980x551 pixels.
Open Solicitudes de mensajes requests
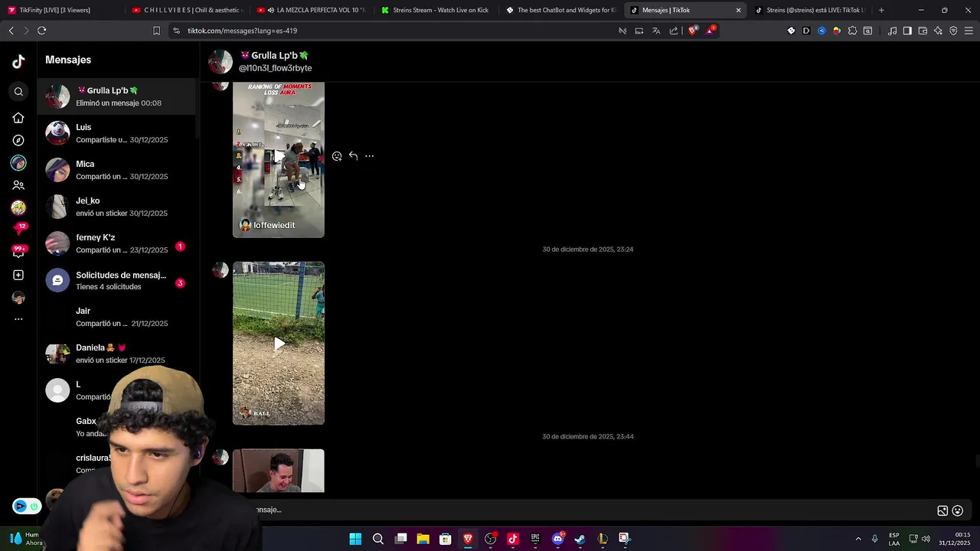point(116,280)
